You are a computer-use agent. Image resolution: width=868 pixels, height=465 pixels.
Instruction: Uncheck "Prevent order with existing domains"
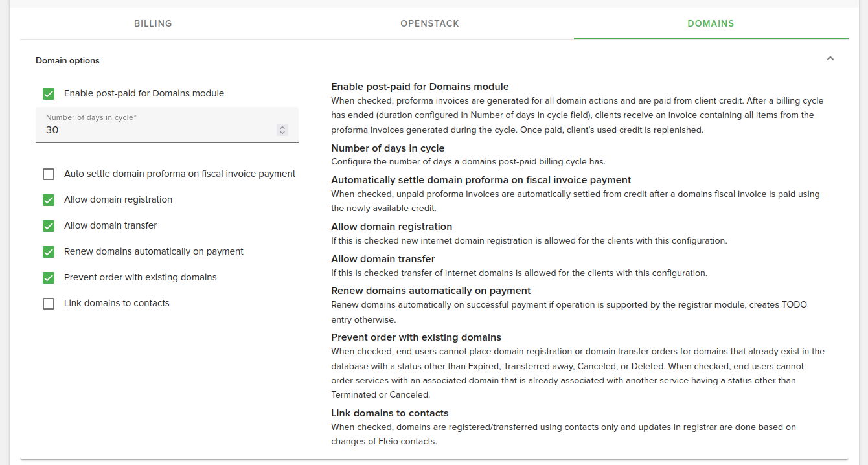click(x=49, y=277)
